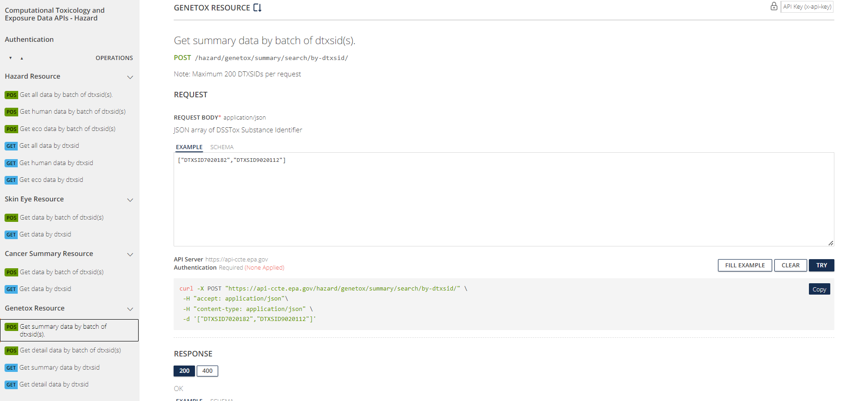Image resolution: width=868 pixels, height=401 pixels.
Task: Expand all operations with down triangle
Action: tap(10, 58)
